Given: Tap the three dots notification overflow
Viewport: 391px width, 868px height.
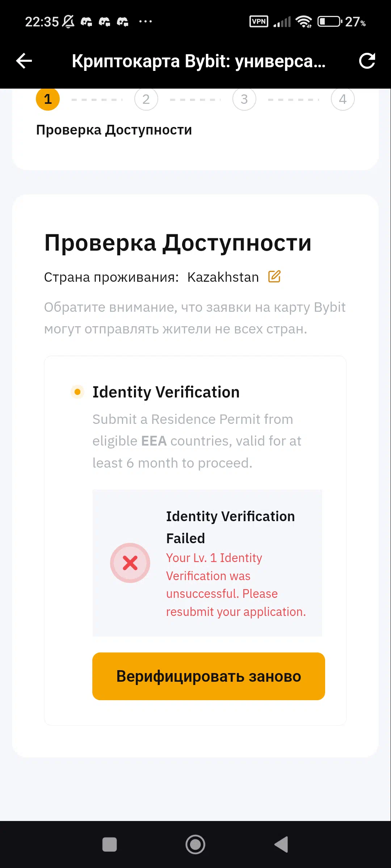Looking at the screenshot, I should tap(146, 22).
